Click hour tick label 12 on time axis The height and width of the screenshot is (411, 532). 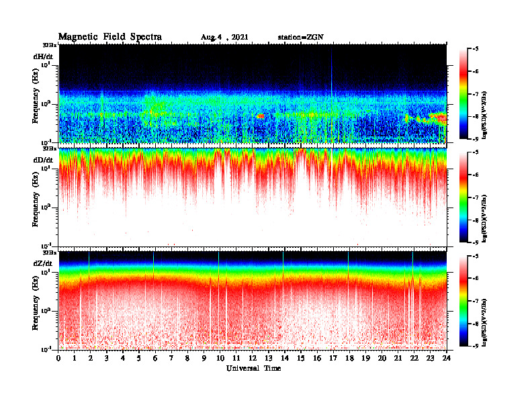click(252, 358)
